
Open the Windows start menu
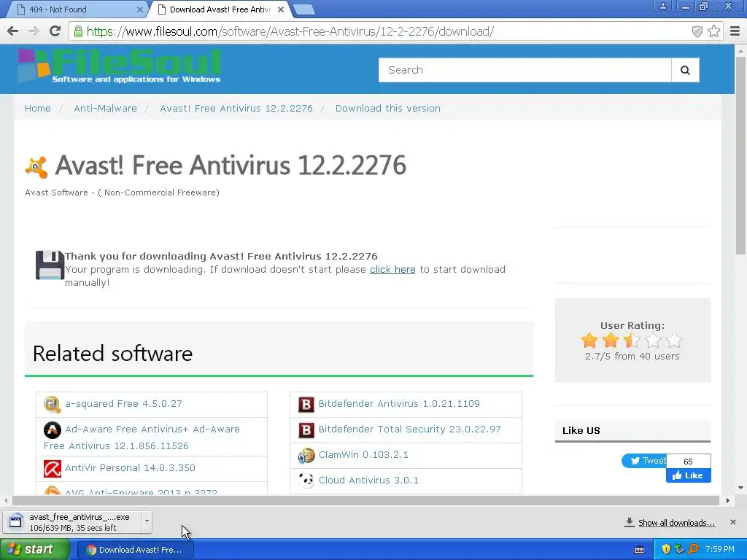tap(35, 550)
